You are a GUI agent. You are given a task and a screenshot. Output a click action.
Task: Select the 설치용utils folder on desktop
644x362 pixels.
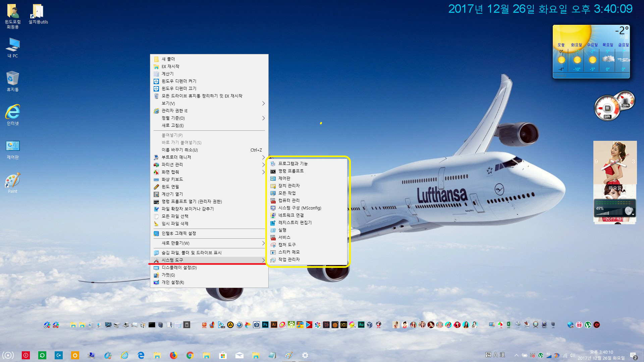(38, 14)
